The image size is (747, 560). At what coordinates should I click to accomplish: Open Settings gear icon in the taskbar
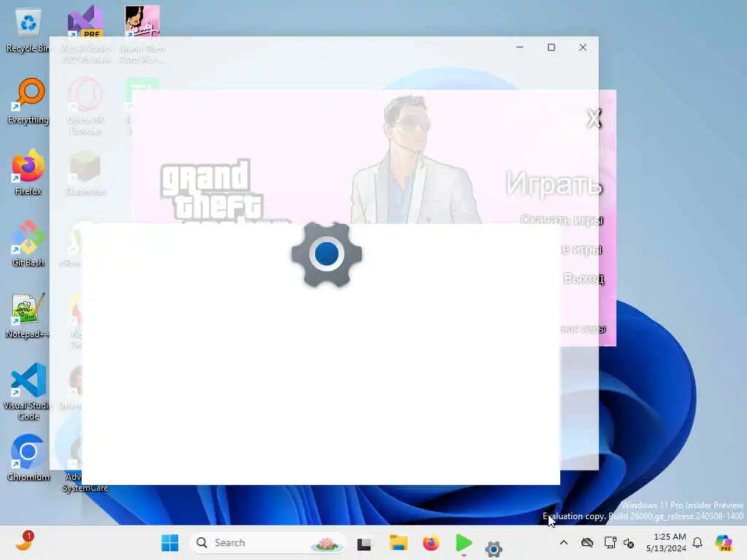point(494,549)
